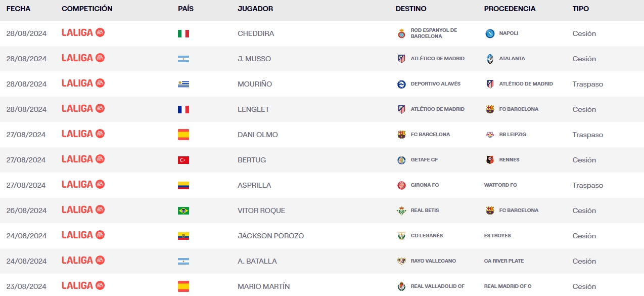644x296 pixels.
Task: Click the Brazilian flag in Vitor Roque row
Action: click(183, 210)
